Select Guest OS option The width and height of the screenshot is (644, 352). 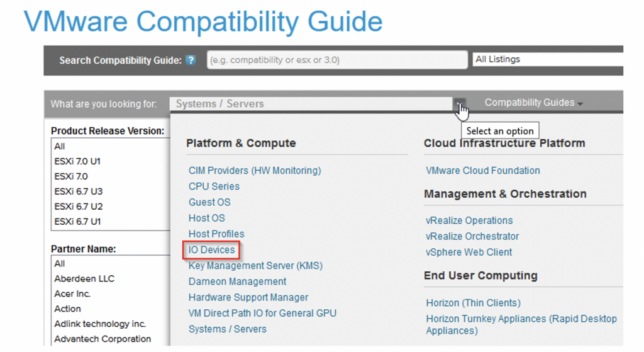coord(209,202)
